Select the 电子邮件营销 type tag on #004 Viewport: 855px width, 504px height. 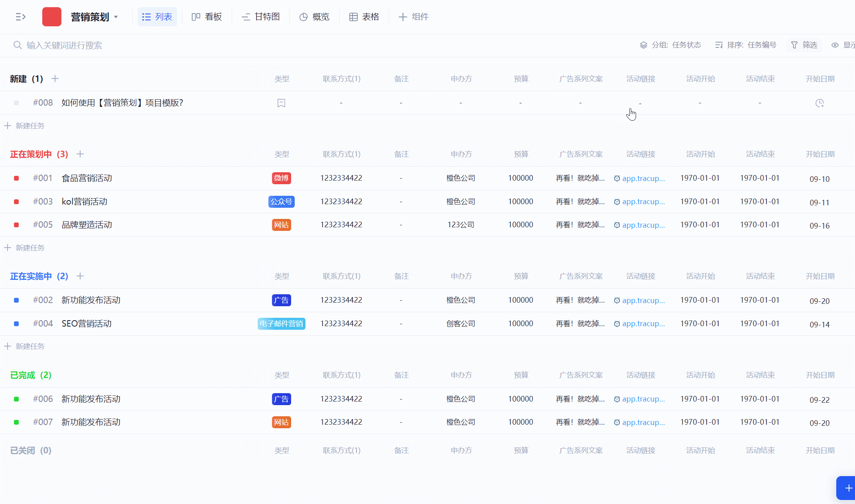click(x=281, y=324)
